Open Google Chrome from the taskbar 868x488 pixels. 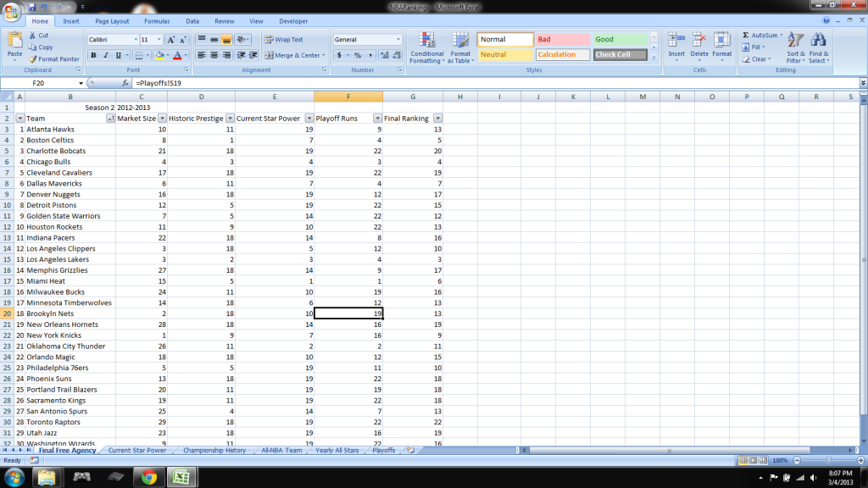pos(148,477)
